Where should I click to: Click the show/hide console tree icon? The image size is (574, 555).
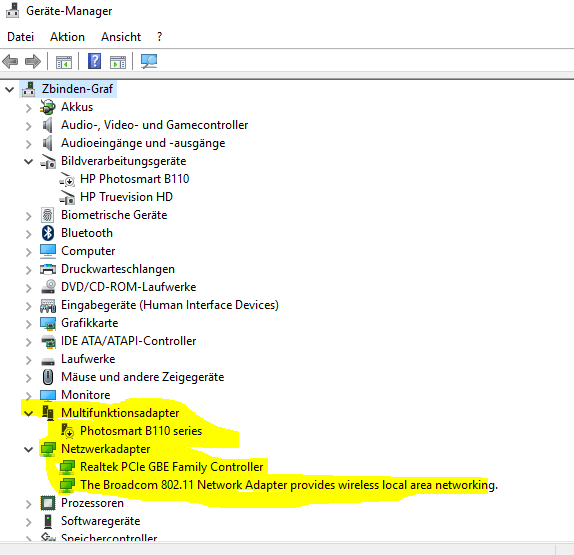[x=64, y=62]
